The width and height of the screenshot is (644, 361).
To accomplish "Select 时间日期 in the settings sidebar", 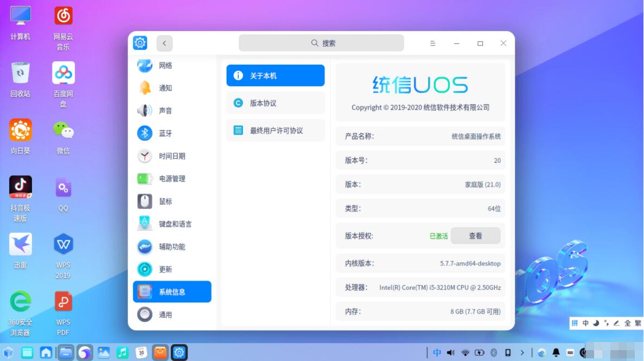I will pos(172,156).
